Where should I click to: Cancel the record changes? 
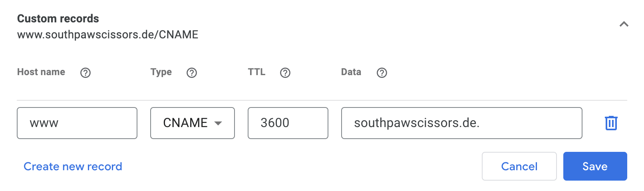click(519, 166)
